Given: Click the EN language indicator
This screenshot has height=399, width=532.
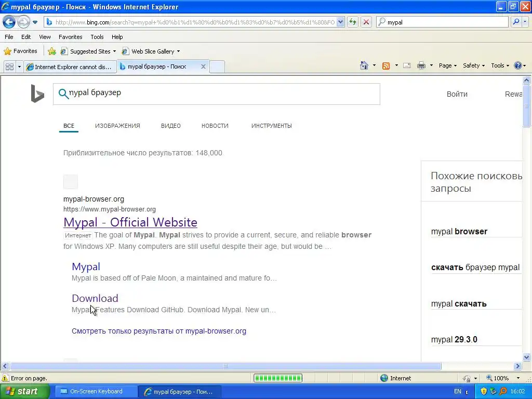Looking at the screenshot, I should 457,392.
